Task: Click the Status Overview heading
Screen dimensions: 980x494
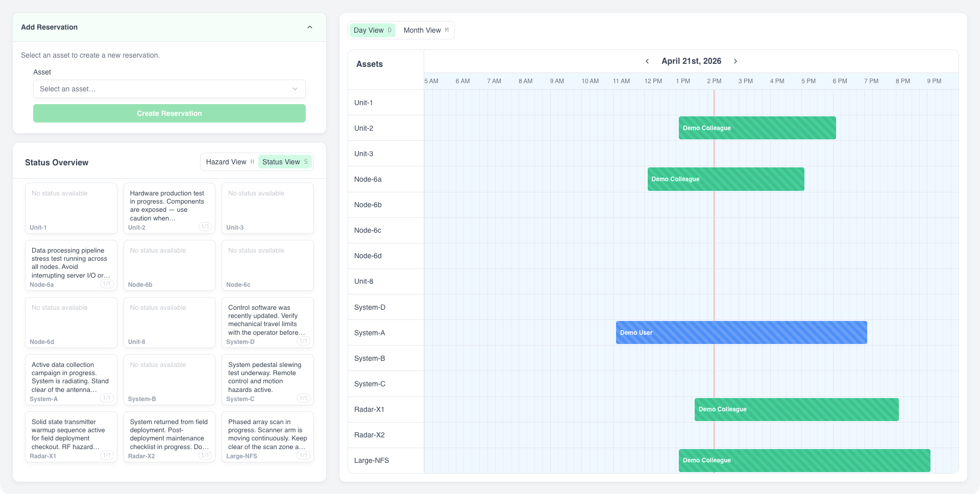Action: [x=57, y=162]
